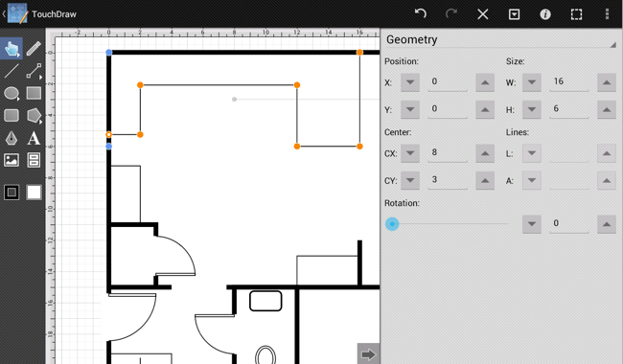Redo the last undone action

pos(451,14)
